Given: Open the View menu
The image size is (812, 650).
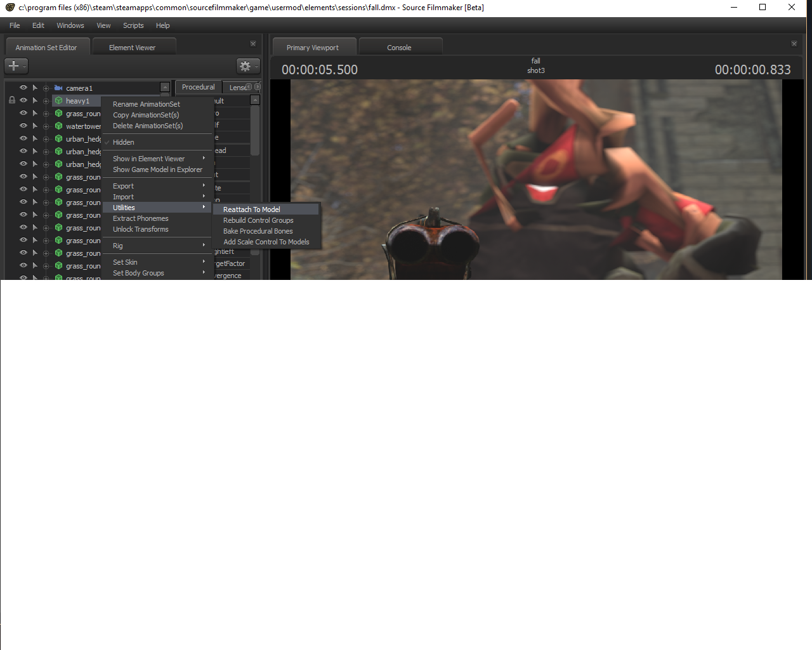Looking at the screenshot, I should coord(103,25).
